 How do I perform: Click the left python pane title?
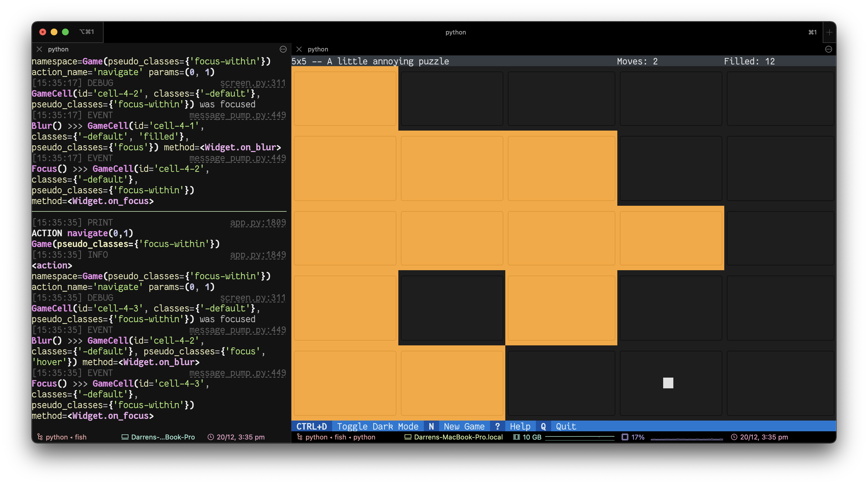(x=58, y=49)
